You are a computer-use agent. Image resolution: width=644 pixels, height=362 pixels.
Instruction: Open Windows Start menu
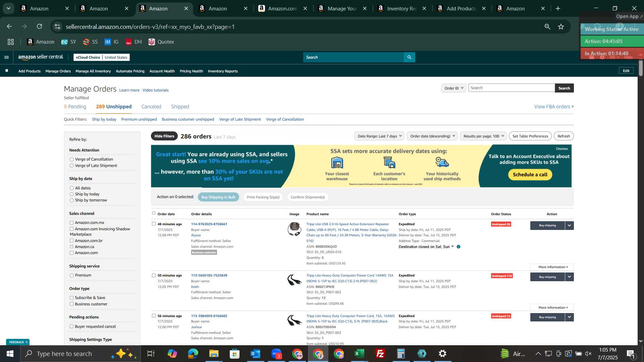10,354
